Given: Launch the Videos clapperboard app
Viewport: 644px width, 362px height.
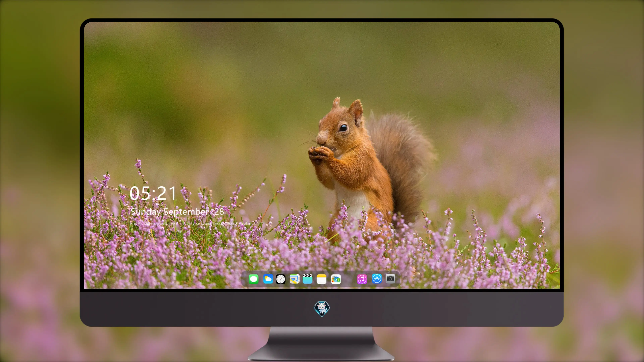Looking at the screenshot, I should (308, 279).
